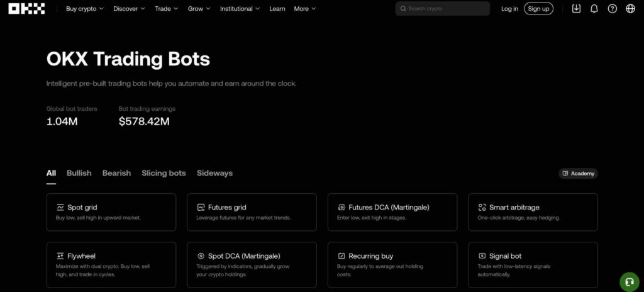Image resolution: width=644 pixels, height=292 pixels.
Task: Click the Spot grid card icon
Action: [x=60, y=207]
